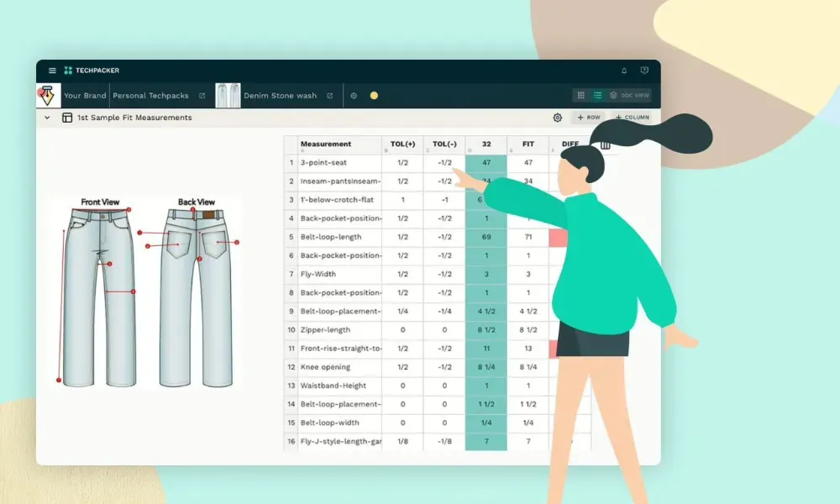Select the row number 1 header

291,163
